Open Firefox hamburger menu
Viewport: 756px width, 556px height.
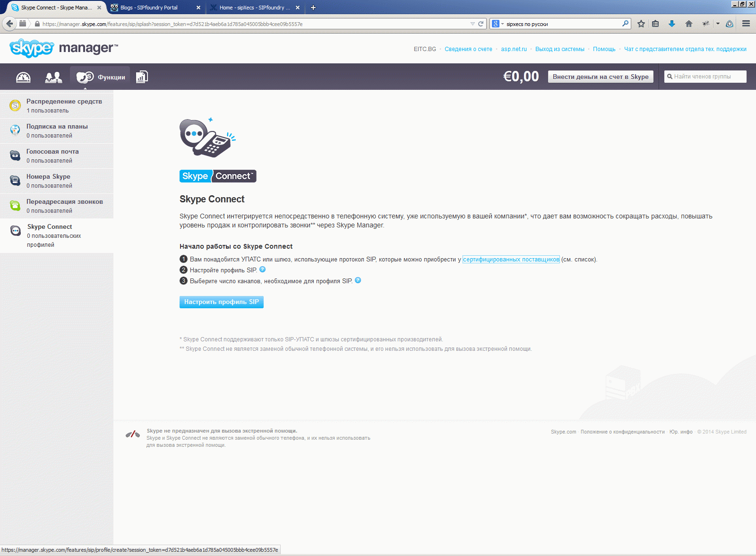click(746, 24)
